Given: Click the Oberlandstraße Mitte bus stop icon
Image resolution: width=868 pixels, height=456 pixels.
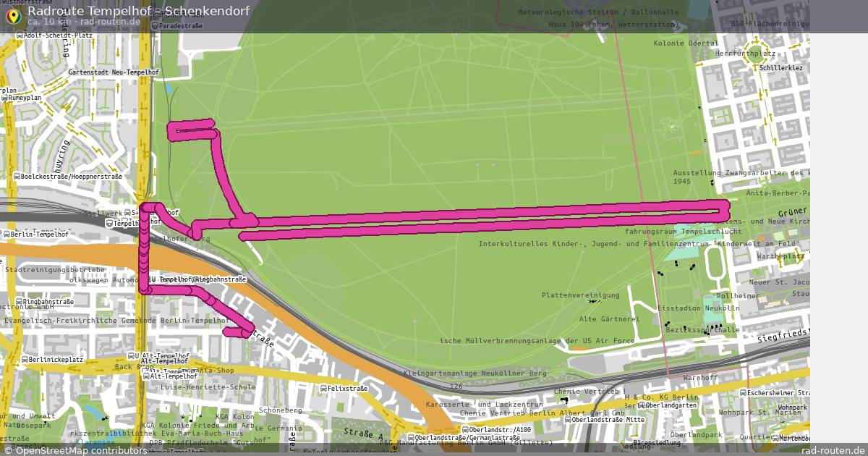Looking at the screenshot, I should (x=568, y=419).
